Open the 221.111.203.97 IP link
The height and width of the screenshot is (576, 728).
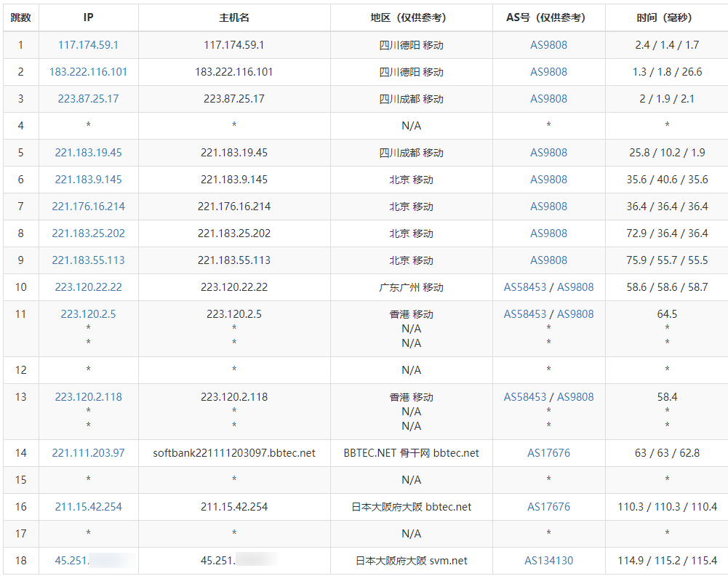88,453
